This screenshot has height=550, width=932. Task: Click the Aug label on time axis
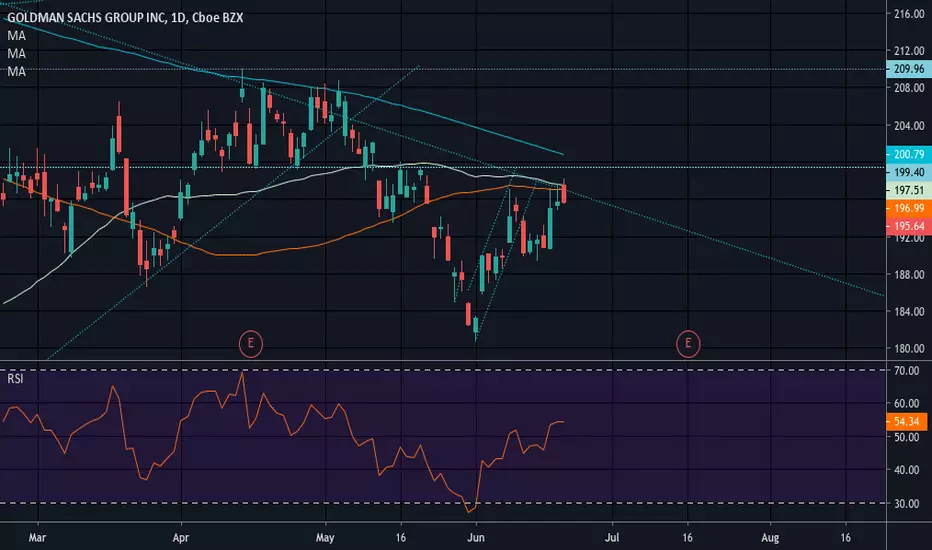coord(770,538)
